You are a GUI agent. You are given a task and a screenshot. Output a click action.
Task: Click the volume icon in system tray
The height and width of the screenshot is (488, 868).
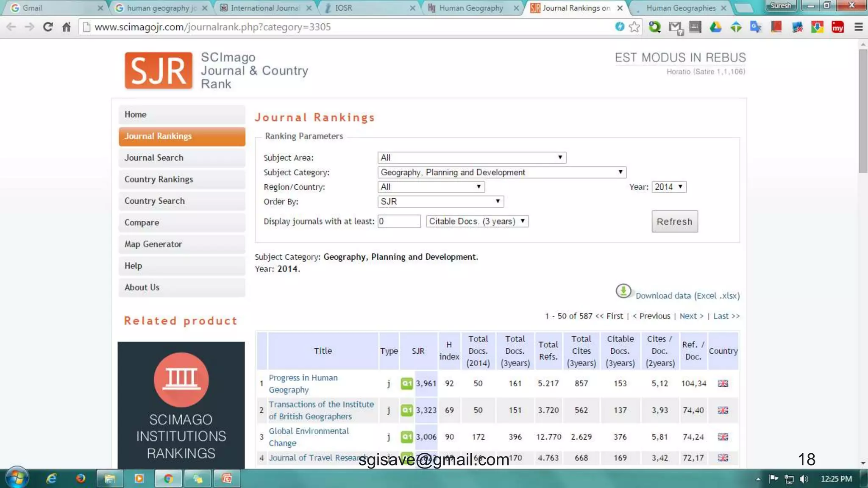pos(804,479)
